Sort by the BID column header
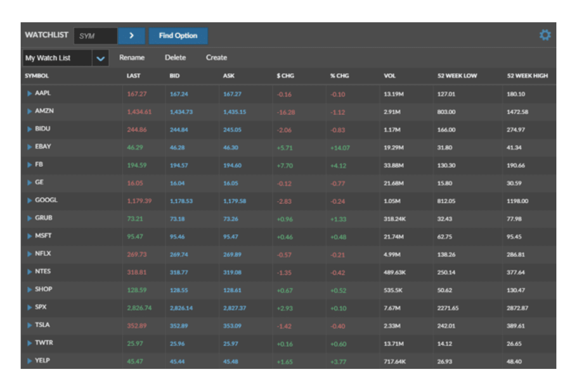Image resolution: width=577 pixels, height=392 pixels. pyautogui.click(x=175, y=76)
